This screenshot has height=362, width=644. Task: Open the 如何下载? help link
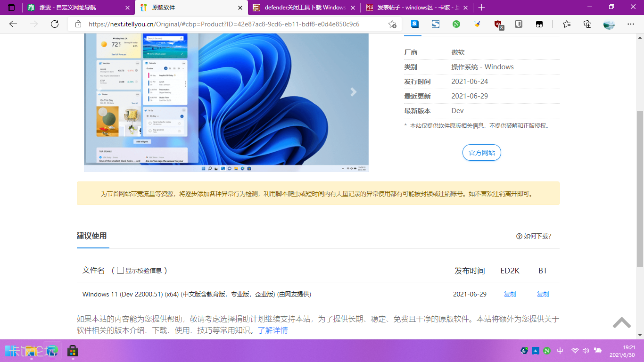[x=534, y=236]
